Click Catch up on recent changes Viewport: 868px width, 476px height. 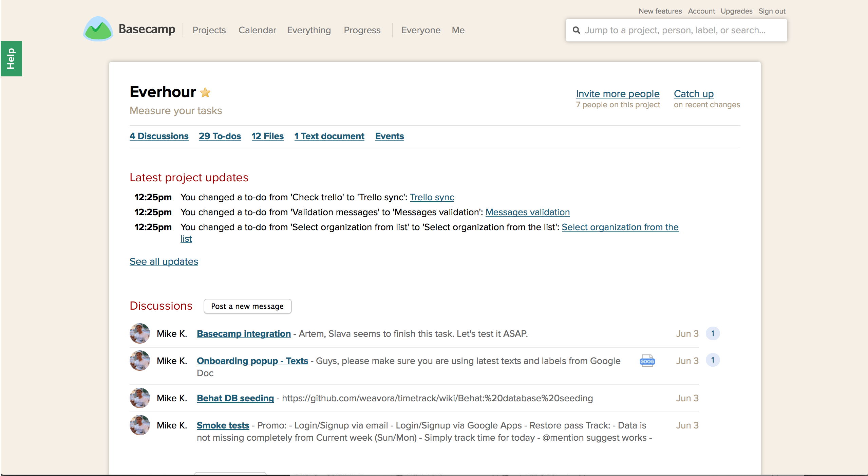(x=694, y=94)
